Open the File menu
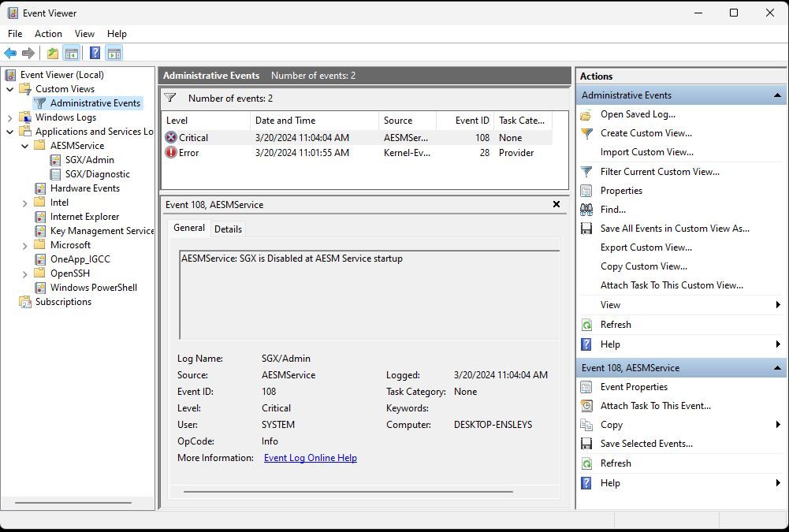The height and width of the screenshot is (532, 789). click(15, 34)
